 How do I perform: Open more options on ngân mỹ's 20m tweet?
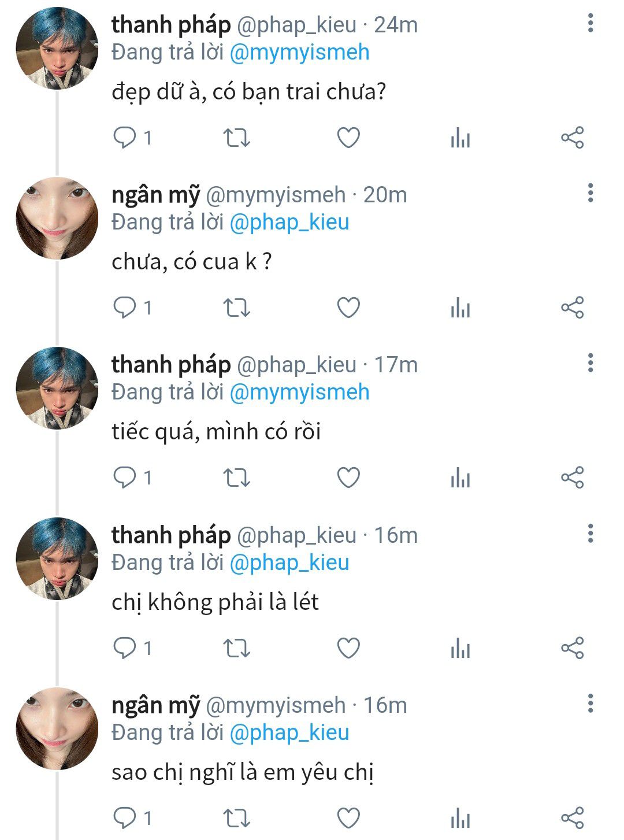(590, 193)
